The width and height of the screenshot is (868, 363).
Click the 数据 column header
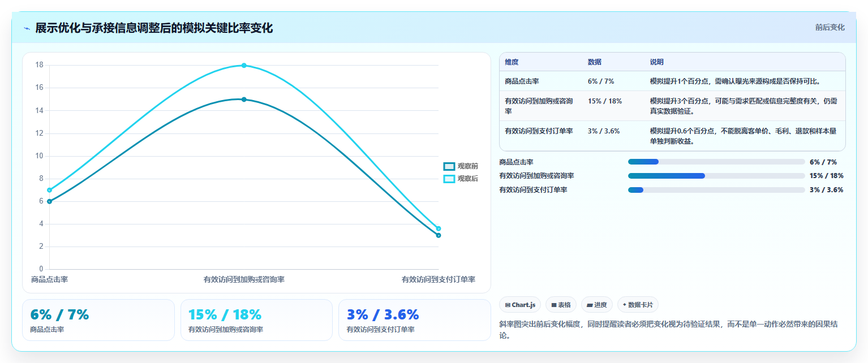pos(595,62)
